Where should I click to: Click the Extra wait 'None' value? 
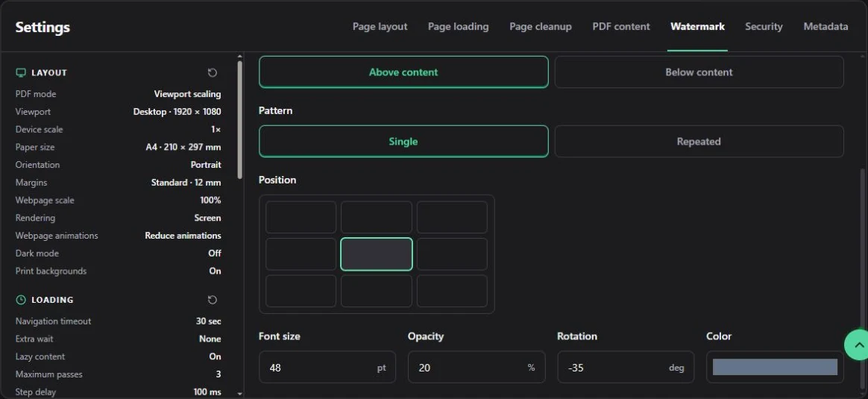pyautogui.click(x=210, y=339)
